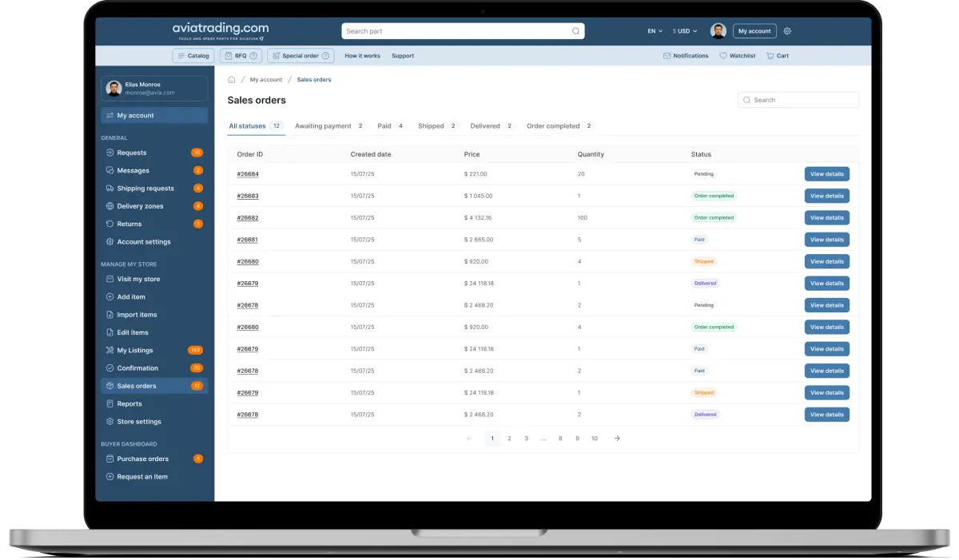The width and height of the screenshot is (959, 560).
Task: Click the Account settings gear icon
Action: (109, 242)
